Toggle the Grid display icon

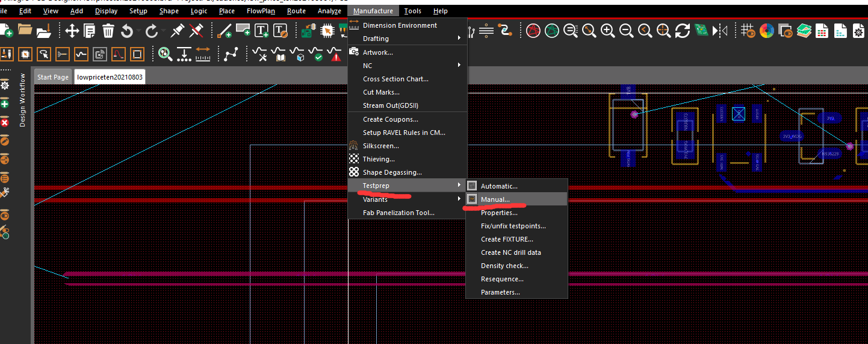pos(748,31)
